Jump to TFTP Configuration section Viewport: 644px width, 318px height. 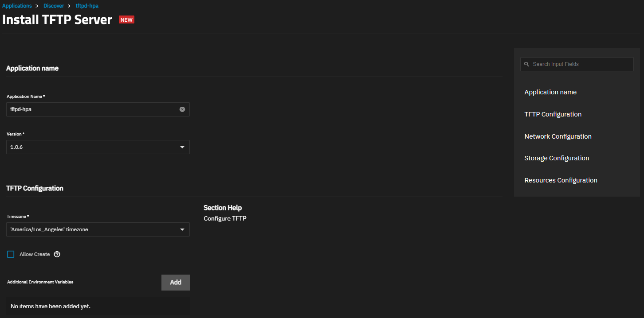(553, 114)
